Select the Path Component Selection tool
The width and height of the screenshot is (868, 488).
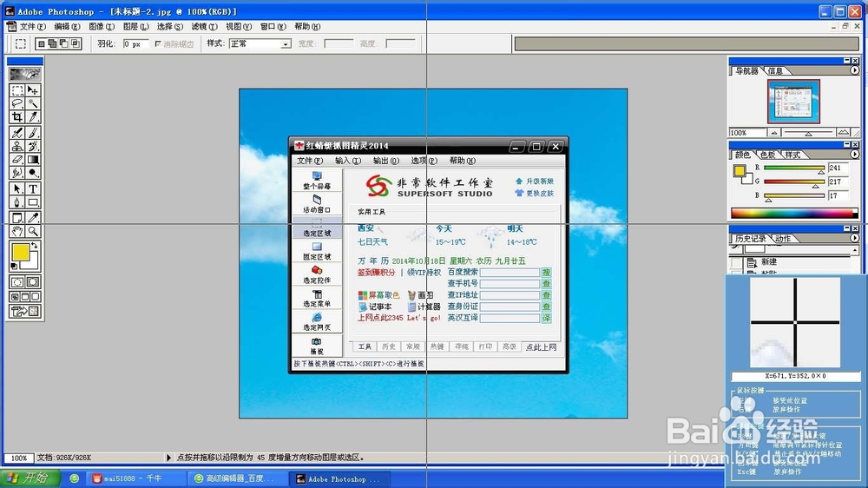tap(17, 189)
